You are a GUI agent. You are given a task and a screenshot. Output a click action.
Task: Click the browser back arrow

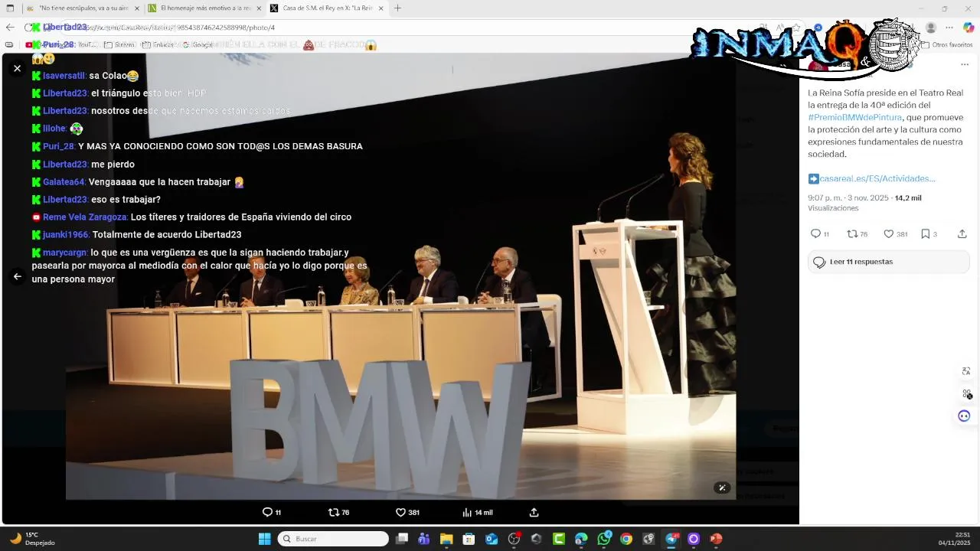(10, 28)
